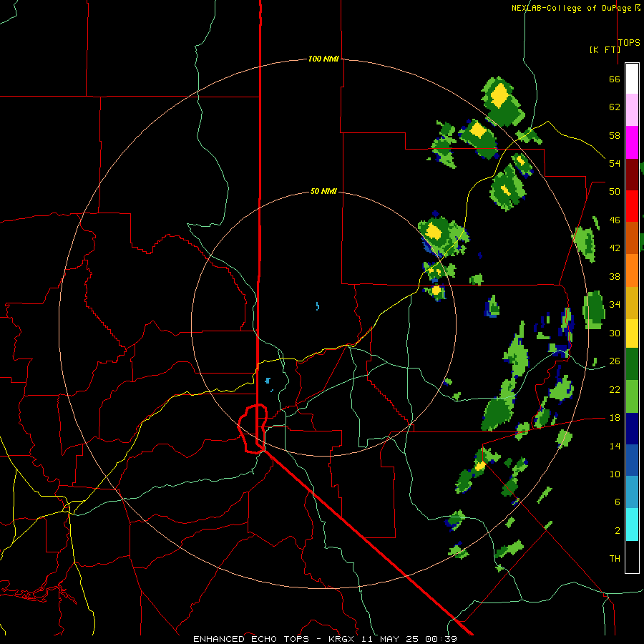Choose the bright red band in the legend
The image size is (644, 644).
coord(632,206)
